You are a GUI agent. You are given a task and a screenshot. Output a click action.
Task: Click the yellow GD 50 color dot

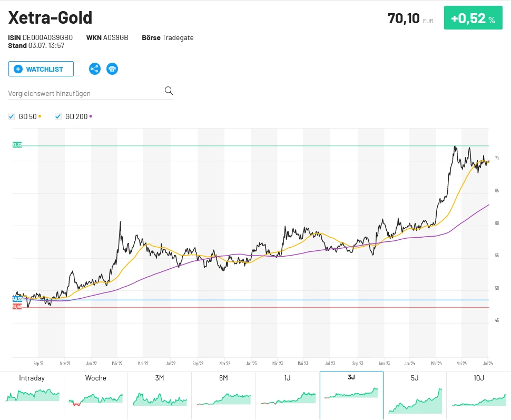pos(40,116)
